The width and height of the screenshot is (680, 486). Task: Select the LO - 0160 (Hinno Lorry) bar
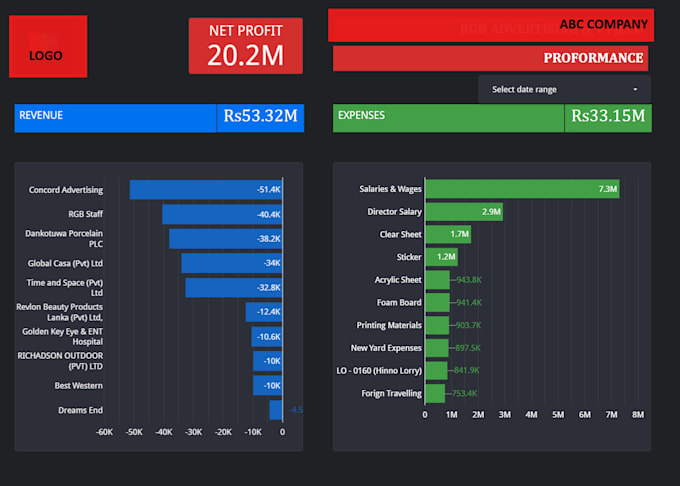[436, 371]
